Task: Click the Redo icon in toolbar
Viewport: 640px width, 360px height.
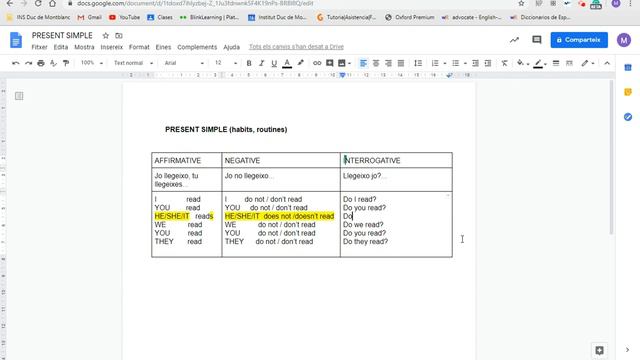Action: 28,63
